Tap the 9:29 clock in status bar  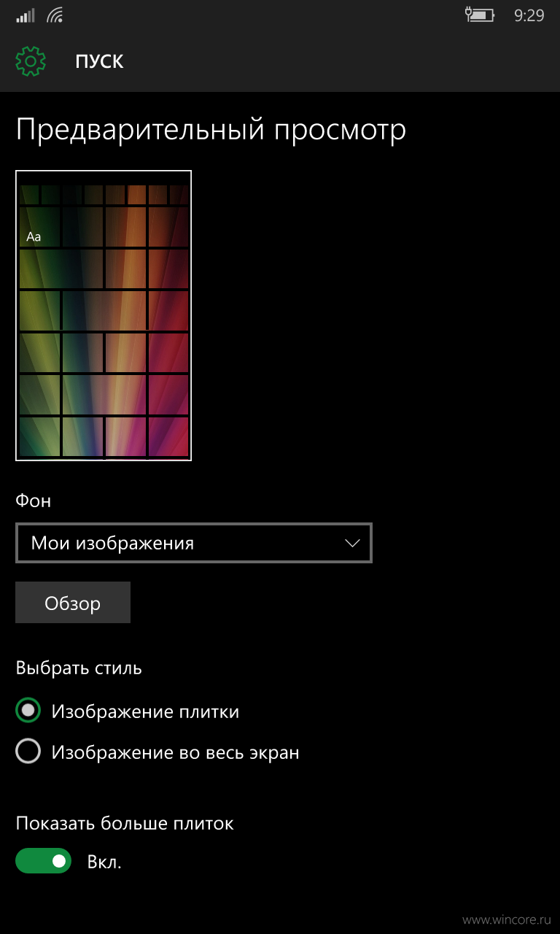[x=529, y=15]
